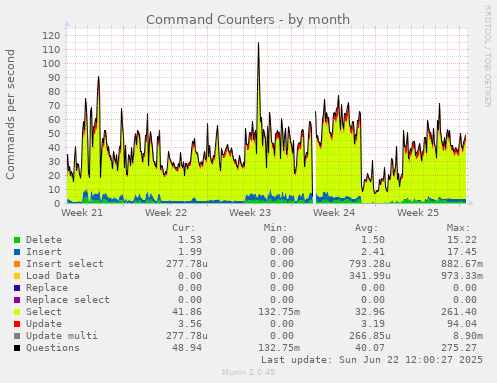Image resolution: width=497 pixels, height=383 pixels.
Task: Click the 100 y-axis tick label
Action: pos(51,63)
